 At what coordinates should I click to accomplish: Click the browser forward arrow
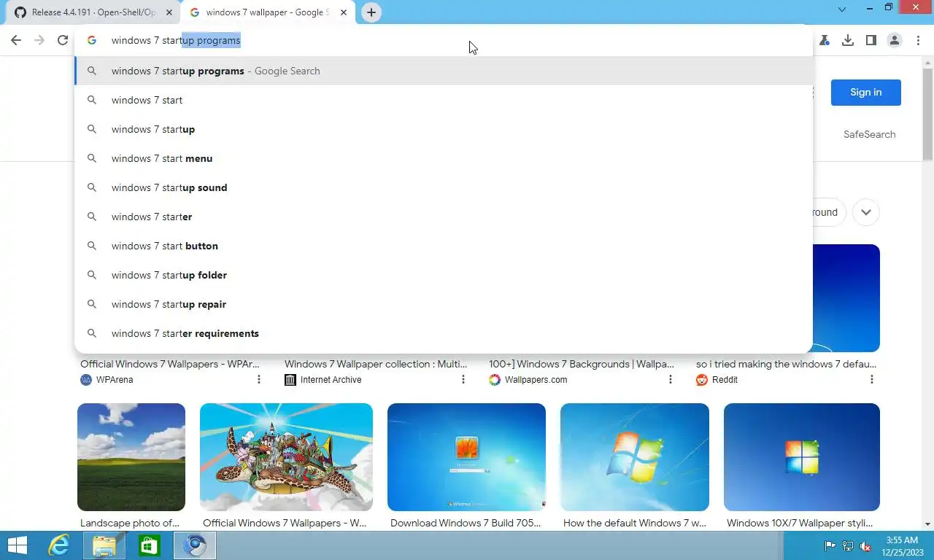pos(39,40)
